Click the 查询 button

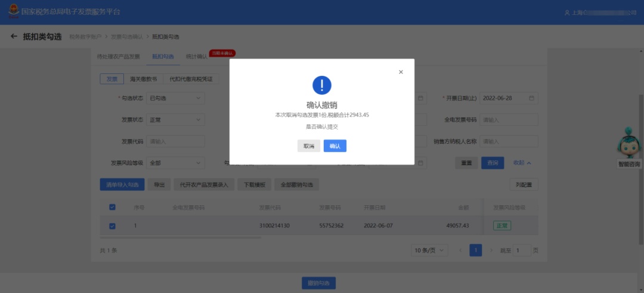point(493,163)
